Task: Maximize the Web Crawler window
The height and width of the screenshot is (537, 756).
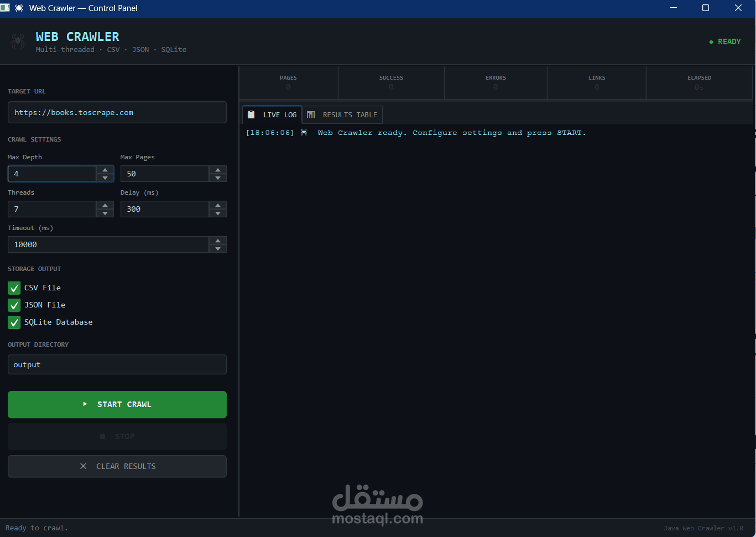Action: point(706,8)
